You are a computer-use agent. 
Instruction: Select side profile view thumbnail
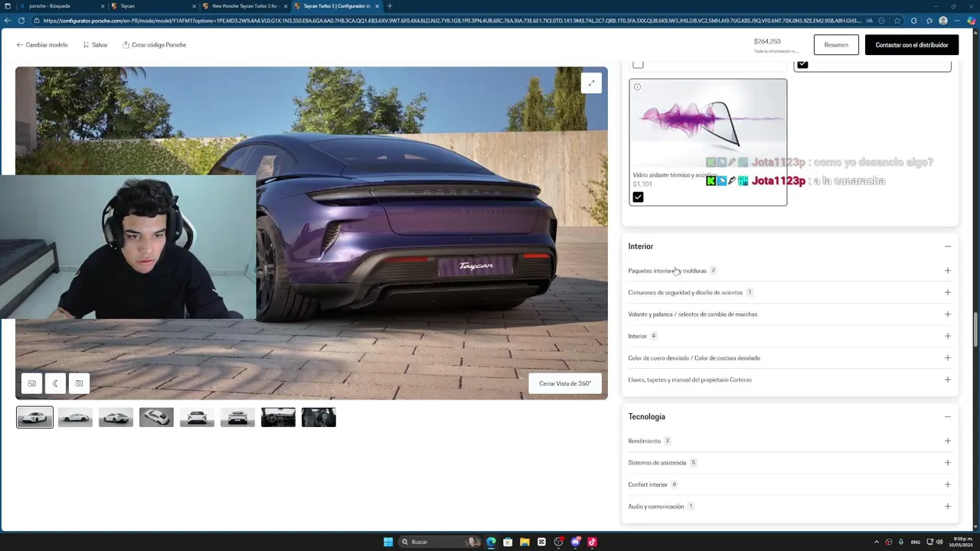click(x=75, y=417)
